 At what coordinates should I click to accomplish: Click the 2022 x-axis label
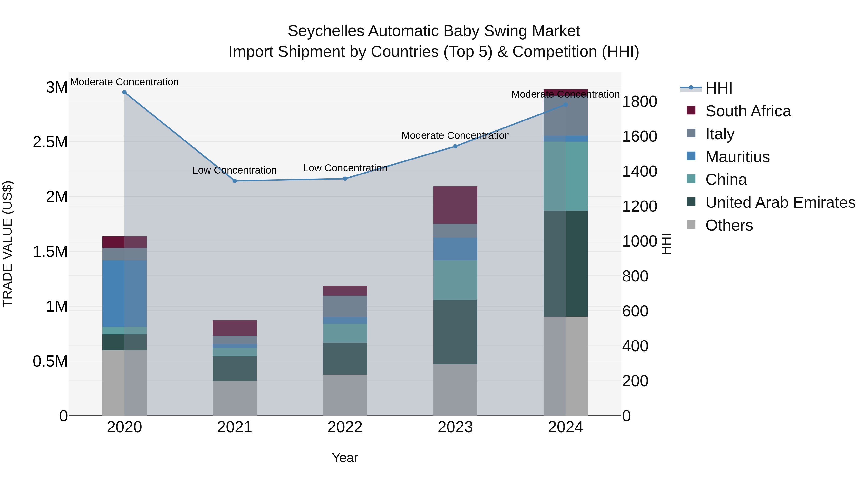point(345,427)
